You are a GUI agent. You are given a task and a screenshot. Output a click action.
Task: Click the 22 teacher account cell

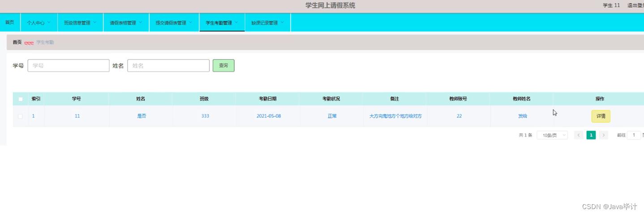point(459,116)
